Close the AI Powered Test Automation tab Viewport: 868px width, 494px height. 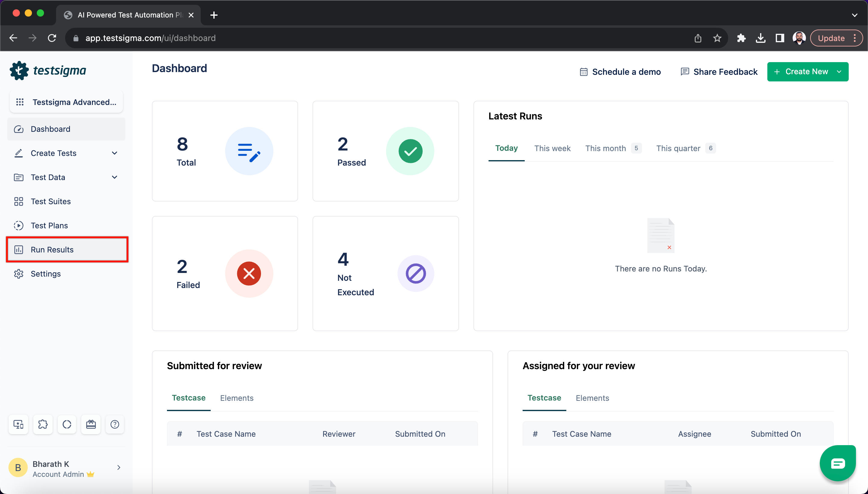191,15
